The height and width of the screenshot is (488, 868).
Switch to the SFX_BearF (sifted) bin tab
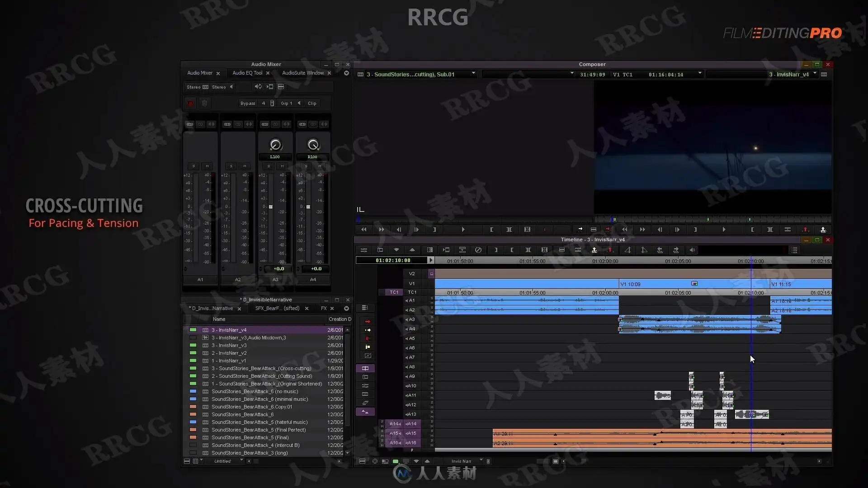pyautogui.click(x=277, y=309)
